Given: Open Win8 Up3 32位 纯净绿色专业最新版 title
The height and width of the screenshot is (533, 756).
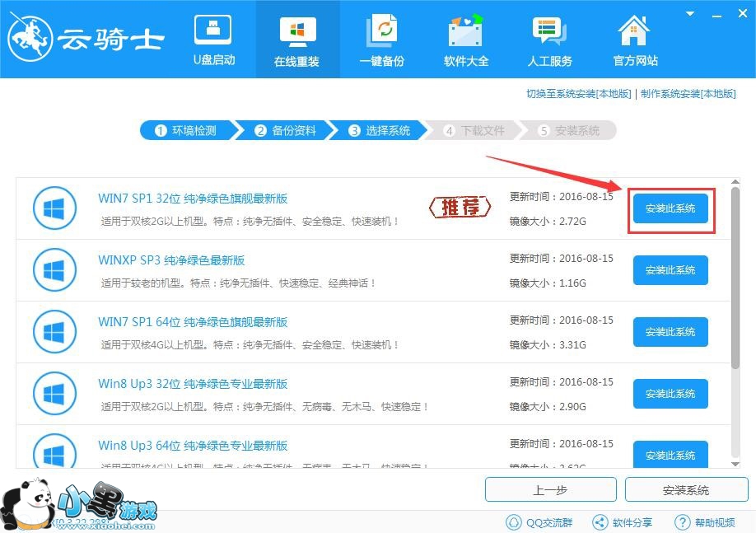Looking at the screenshot, I should [x=193, y=383].
